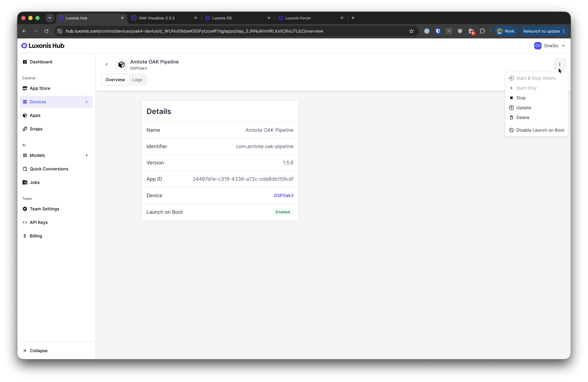Choose Delete from the actions menu
The width and height of the screenshot is (588, 382).
pos(537,118)
